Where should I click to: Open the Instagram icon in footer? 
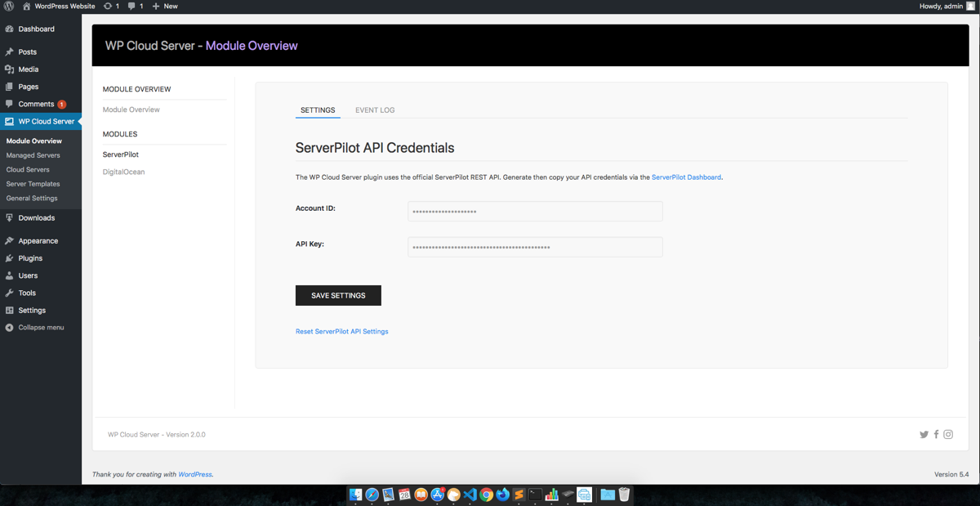pos(948,435)
